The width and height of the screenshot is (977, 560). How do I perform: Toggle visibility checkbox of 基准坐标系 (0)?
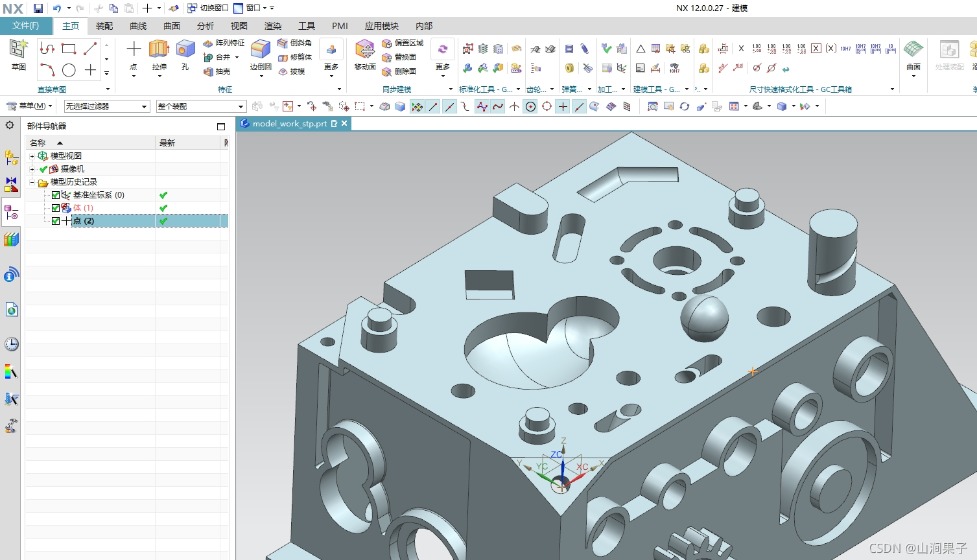coord(56,195)
